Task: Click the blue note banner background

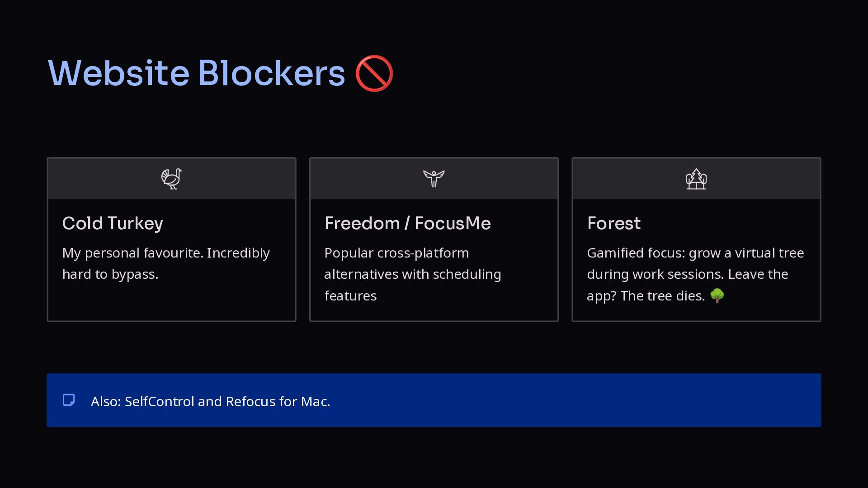Action: (434, 400)
